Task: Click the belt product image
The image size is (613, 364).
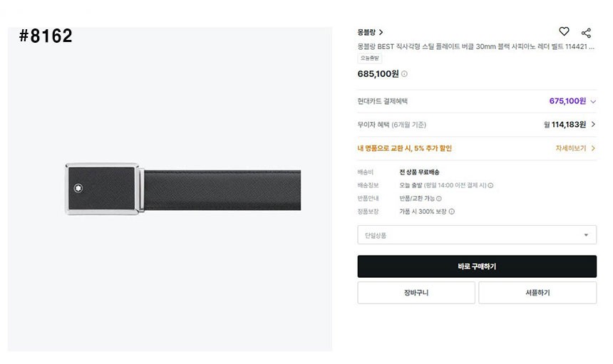Action: (x=182, y=189)
